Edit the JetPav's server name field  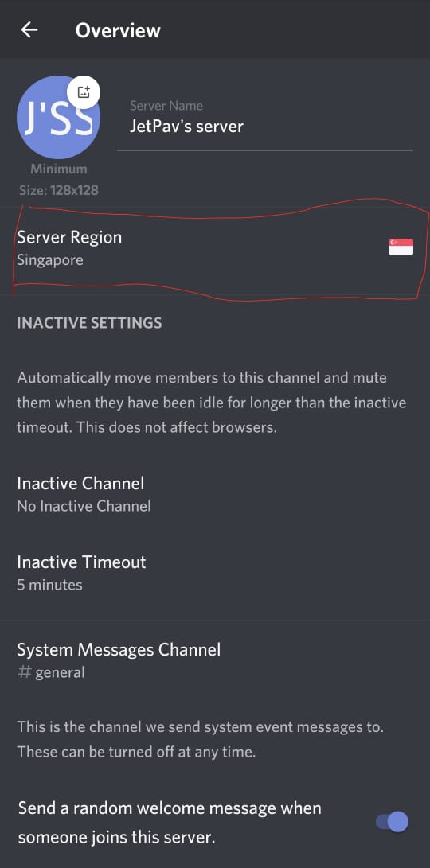(265, 127)
